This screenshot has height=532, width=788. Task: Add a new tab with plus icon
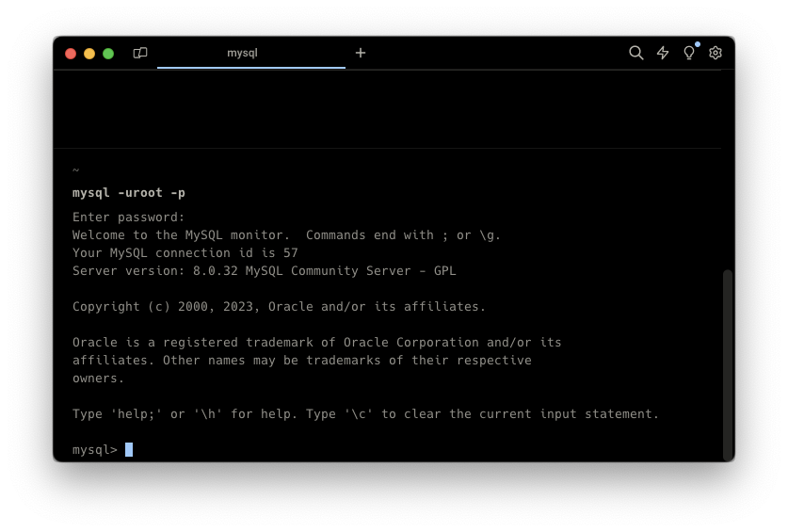pyautogui.click(x=361, y=53)
